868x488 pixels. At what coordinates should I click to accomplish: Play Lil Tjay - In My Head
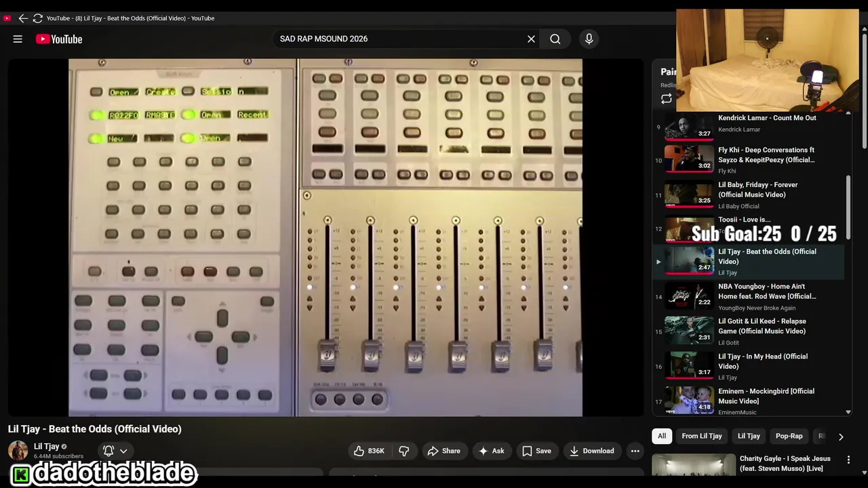(749, 367)
